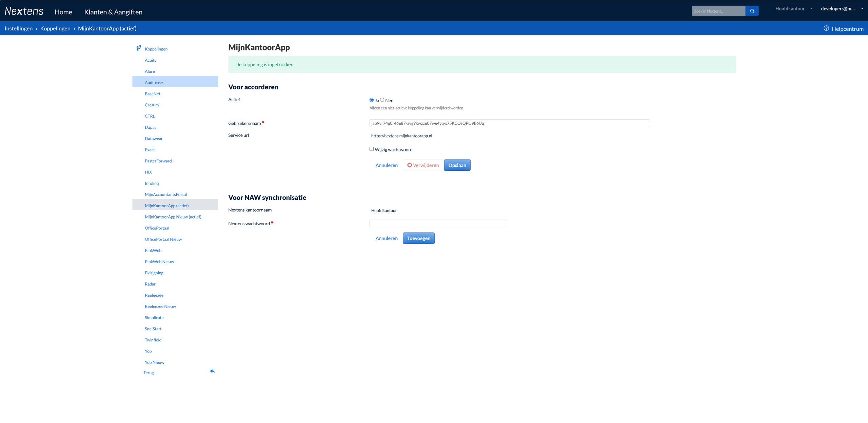The image size is (868, 423).
Task: Open the Radar koppeling
Action: pos(150,284)
